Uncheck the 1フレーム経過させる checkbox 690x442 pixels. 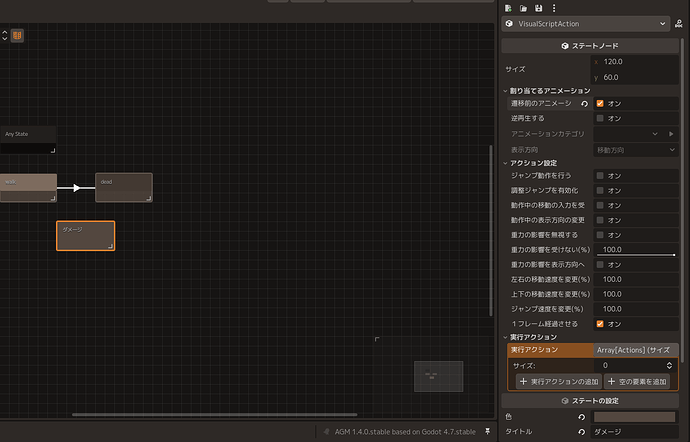pyautogui.click(x=600, y=324)
